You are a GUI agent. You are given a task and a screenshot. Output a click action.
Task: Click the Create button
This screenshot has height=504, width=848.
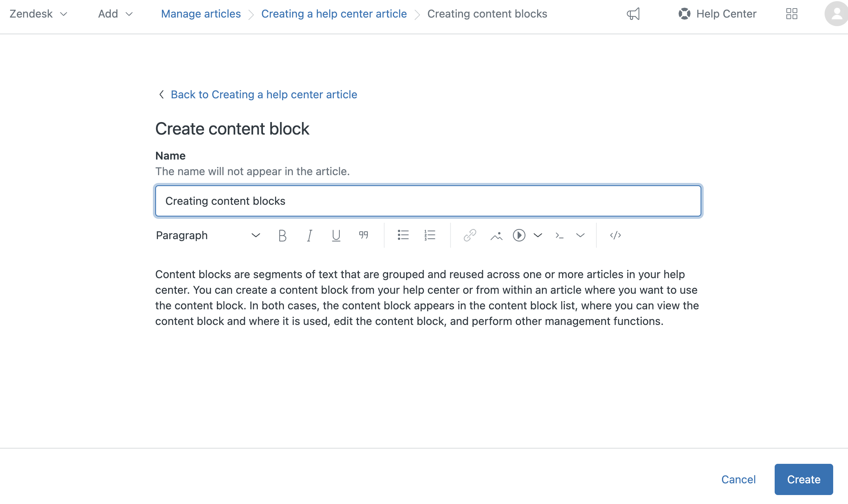click(804, 479)
